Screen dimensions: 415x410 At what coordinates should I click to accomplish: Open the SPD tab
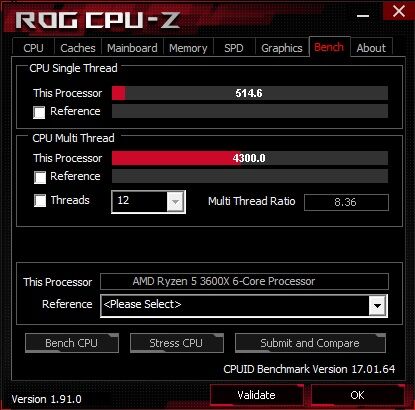pyautogui.click(x=234, y=48)
